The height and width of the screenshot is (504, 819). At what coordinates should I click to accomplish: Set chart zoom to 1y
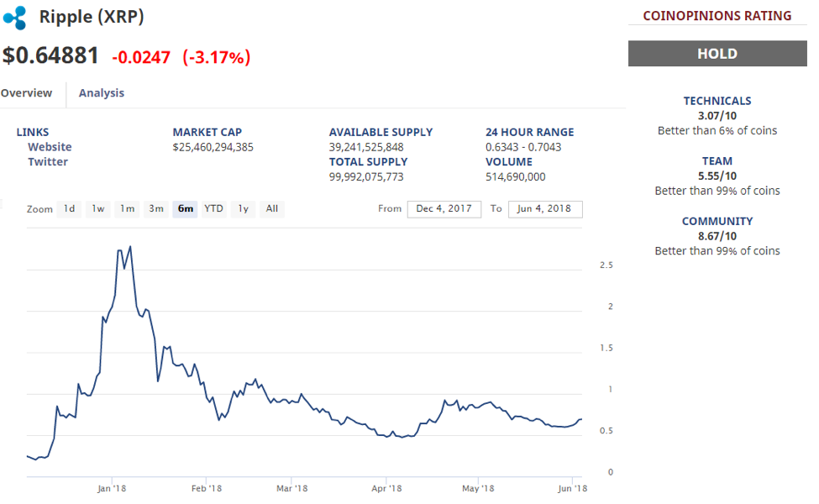(243, 209)
